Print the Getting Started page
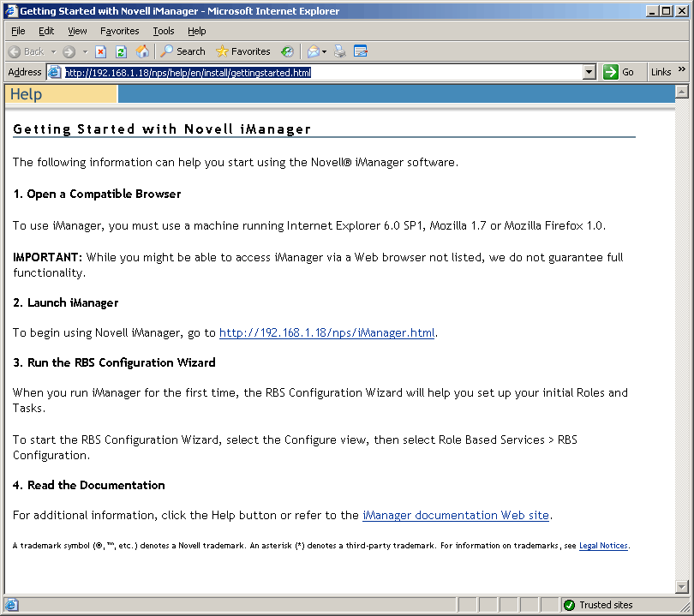 point(339,51)
